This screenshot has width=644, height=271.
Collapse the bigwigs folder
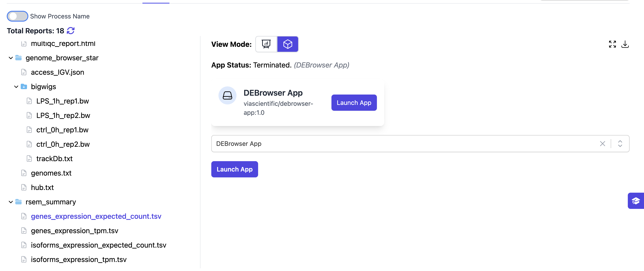[x=16, y=87]
